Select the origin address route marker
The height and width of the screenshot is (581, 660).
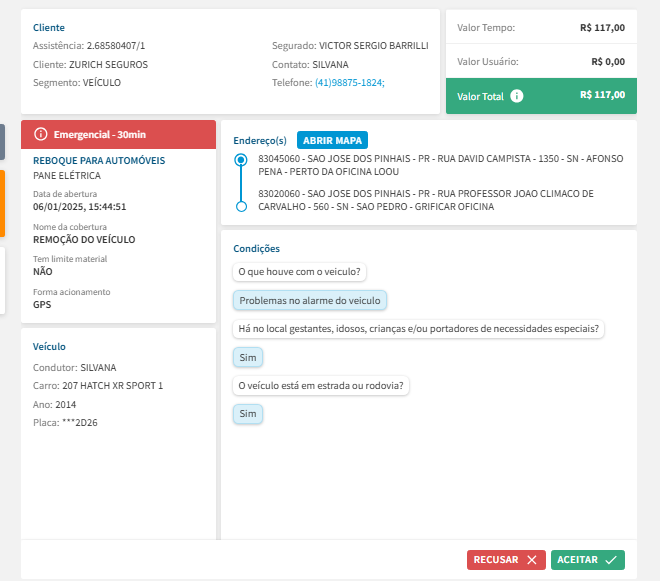coord(240,160)
